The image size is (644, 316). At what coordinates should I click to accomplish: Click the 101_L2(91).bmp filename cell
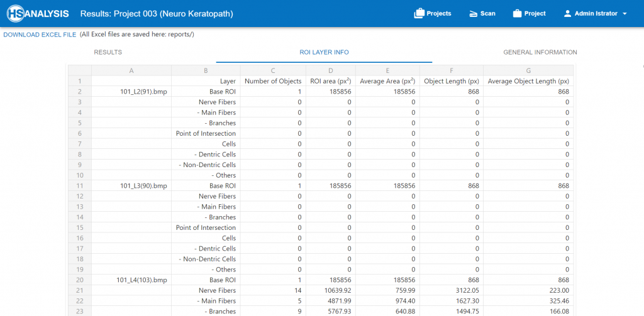[x=143, y=92]
